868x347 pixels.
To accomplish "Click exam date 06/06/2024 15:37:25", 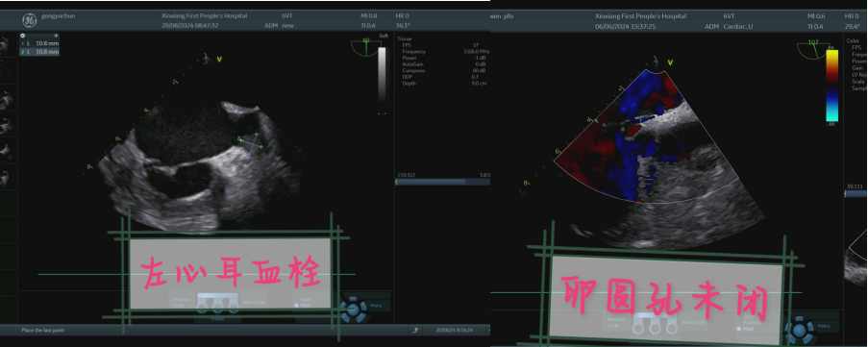I will coord(626,26).
